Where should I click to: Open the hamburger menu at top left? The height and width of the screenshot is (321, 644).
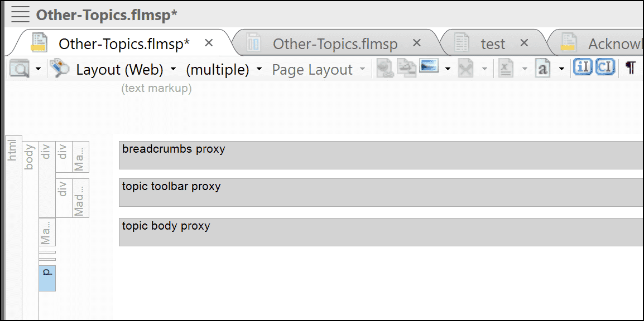point(20,14)
